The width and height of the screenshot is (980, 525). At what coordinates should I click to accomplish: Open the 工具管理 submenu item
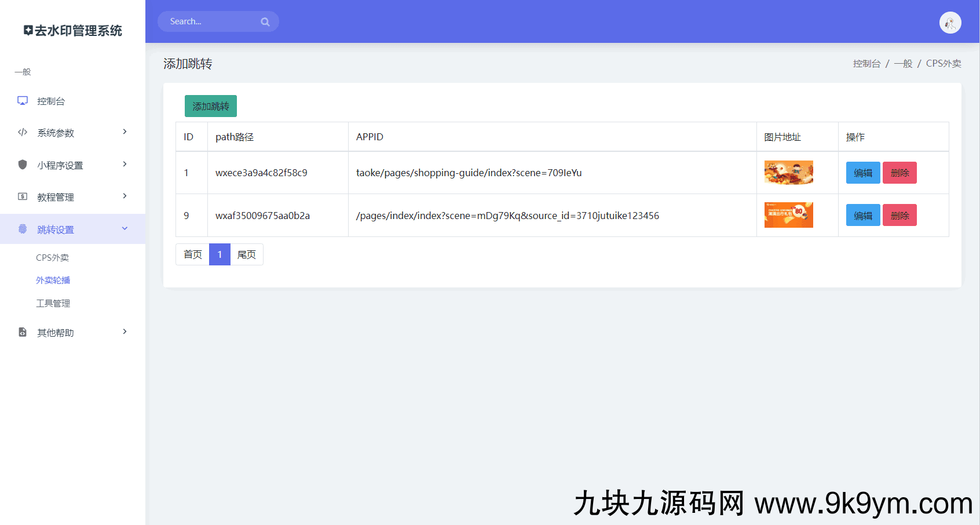pos(53,304)
